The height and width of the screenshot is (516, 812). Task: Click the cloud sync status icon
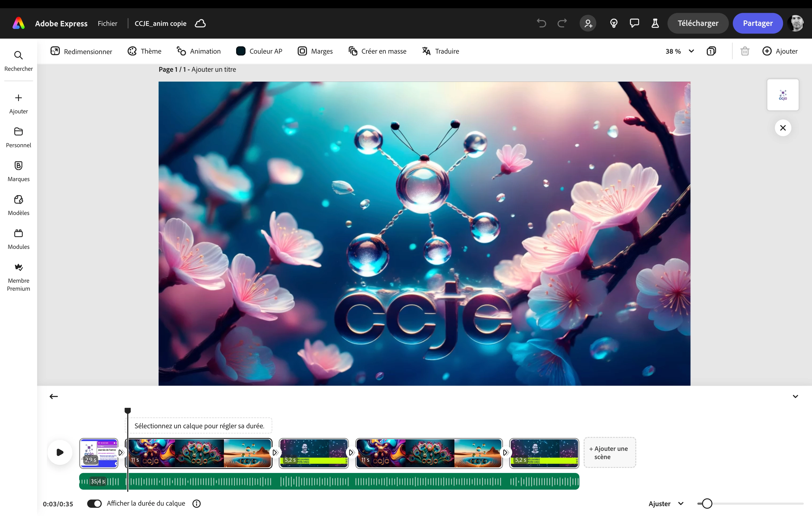pyautogui.click(x=200, y=23)
